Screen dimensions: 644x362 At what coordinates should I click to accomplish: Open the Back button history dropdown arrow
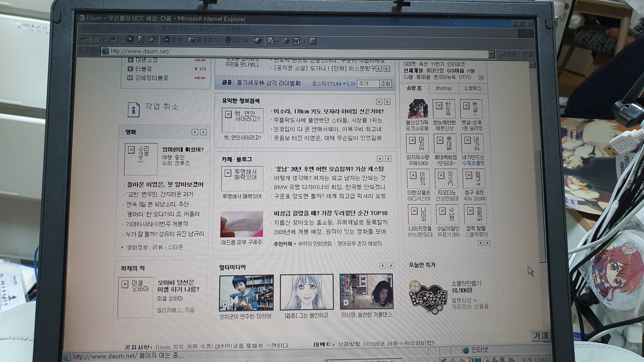pyautogui.click(x=105, y=40)
